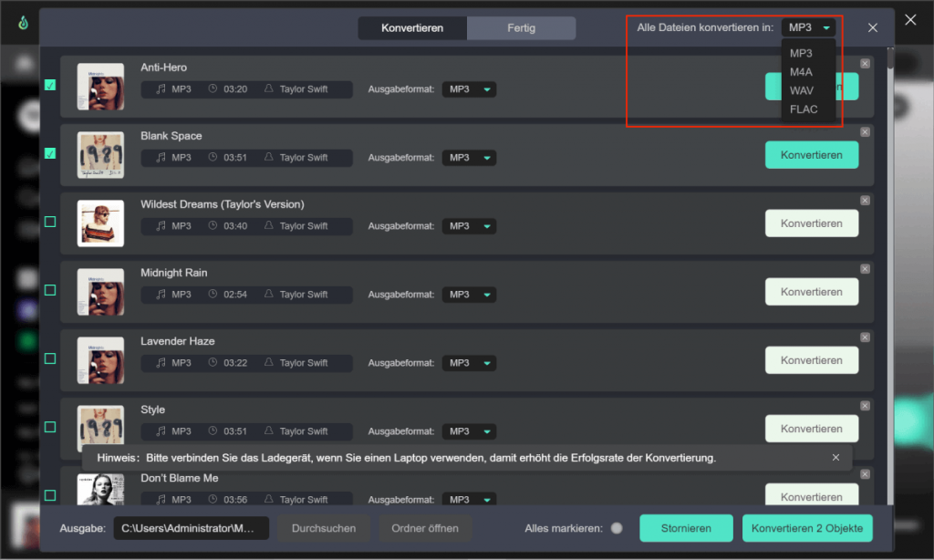
Task: Remove Style row with its X icon
Action: (865, 406)
